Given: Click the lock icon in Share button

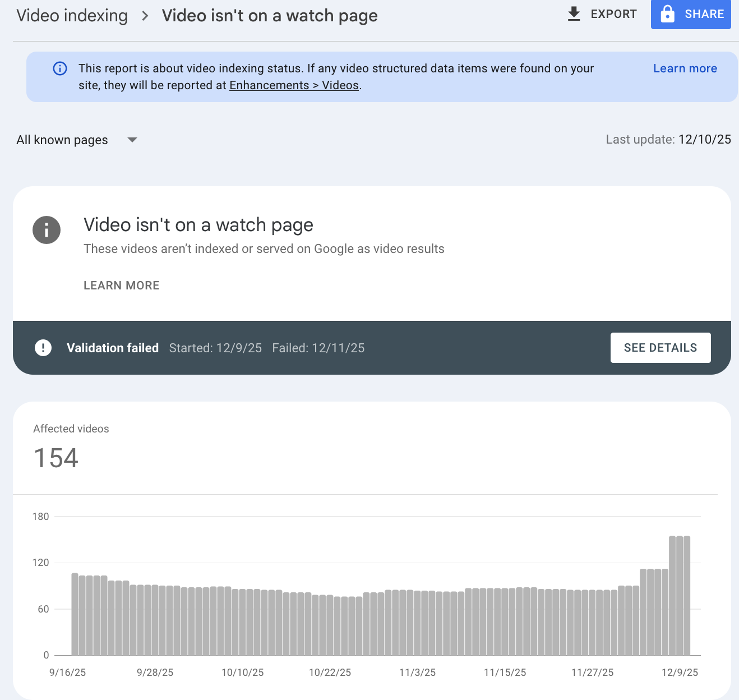Looking at the screenshot, I should (x=667, y=14).
